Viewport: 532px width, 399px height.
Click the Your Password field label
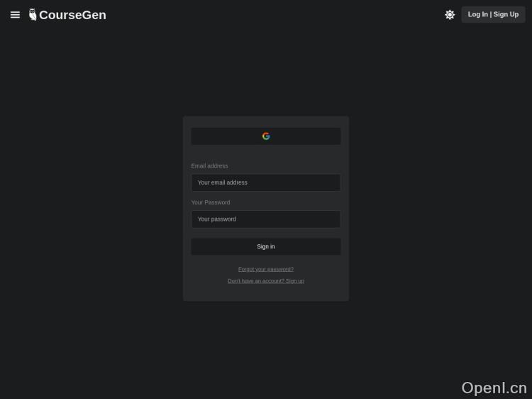[211, 202]
